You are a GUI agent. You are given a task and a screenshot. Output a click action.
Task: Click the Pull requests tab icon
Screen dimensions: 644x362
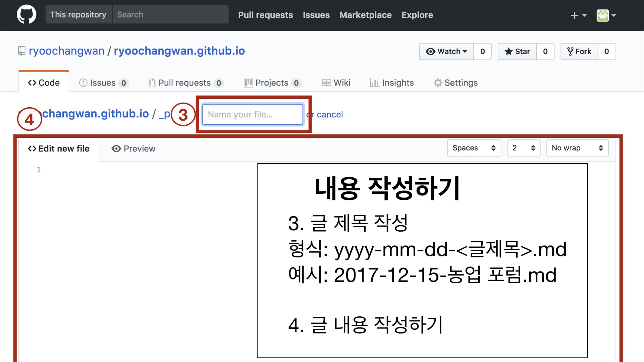(150, 83)
